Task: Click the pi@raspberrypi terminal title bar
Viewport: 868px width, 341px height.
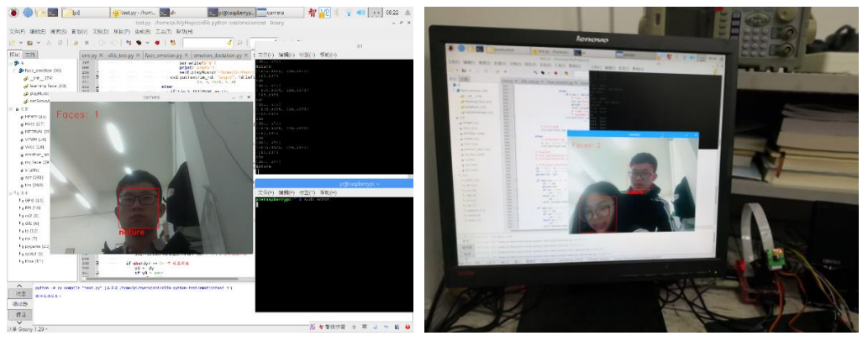Action: click(334, 183)
